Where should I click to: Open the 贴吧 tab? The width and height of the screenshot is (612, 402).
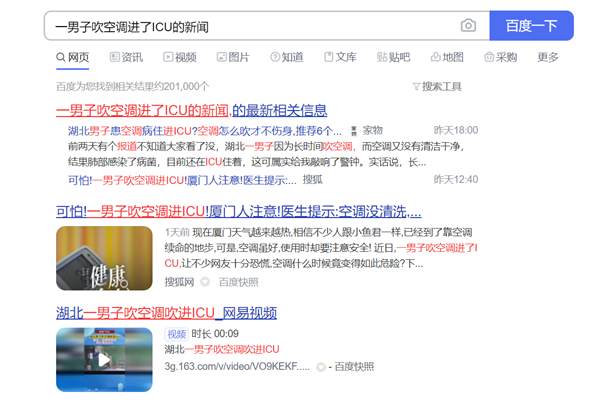pos(393,57)
